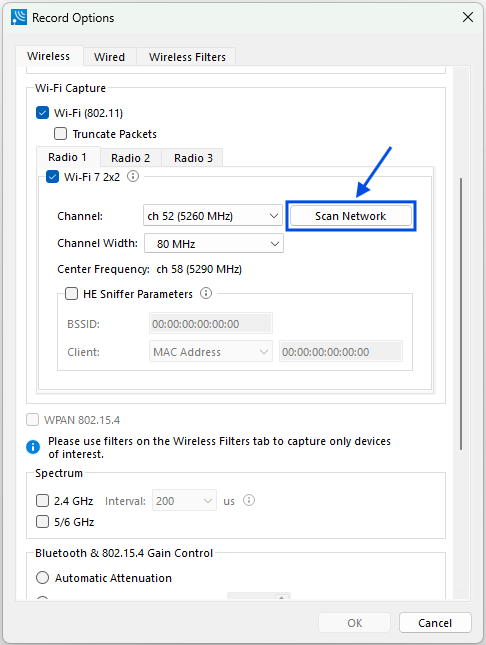The width and height of the screenshot is (486, 645).
Task: Click the OK button
Action: point(354,623)
